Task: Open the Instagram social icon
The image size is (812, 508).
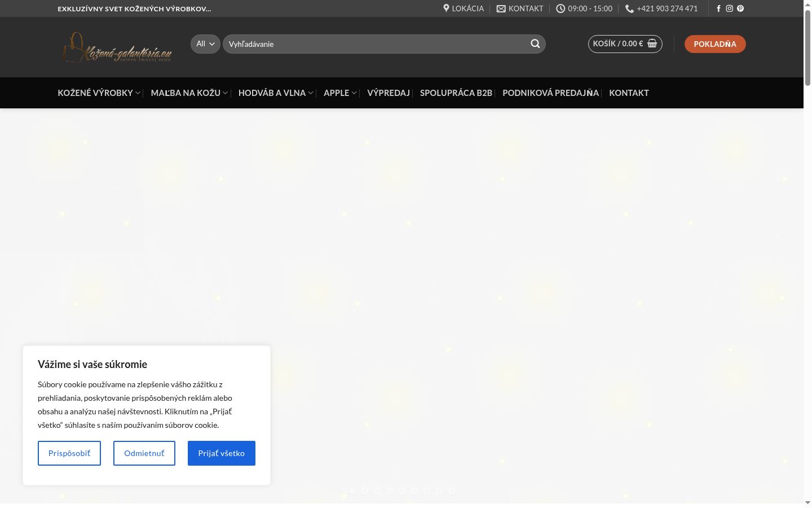Action: pyautogui.click(x=730, y=8)
